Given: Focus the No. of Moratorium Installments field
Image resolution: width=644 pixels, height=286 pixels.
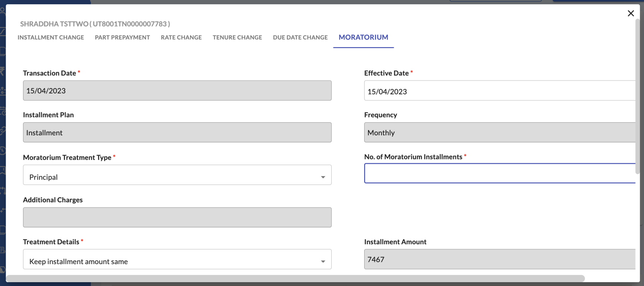Looking at the screenshot, I should pos(500,173).
